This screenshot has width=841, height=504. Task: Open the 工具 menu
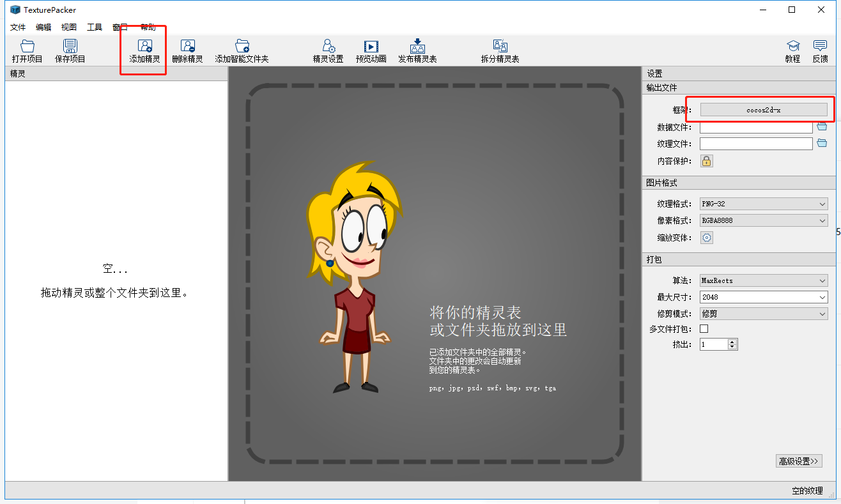coord(95,27)
